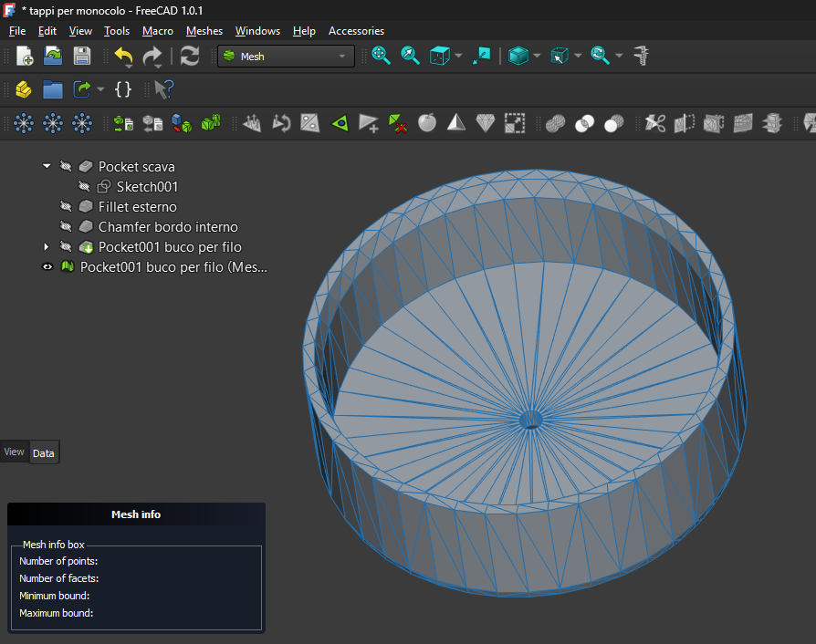This screenshot has width=816, height=644.
Task: Click the Fit all zoom icon
Action: point(382,56)
